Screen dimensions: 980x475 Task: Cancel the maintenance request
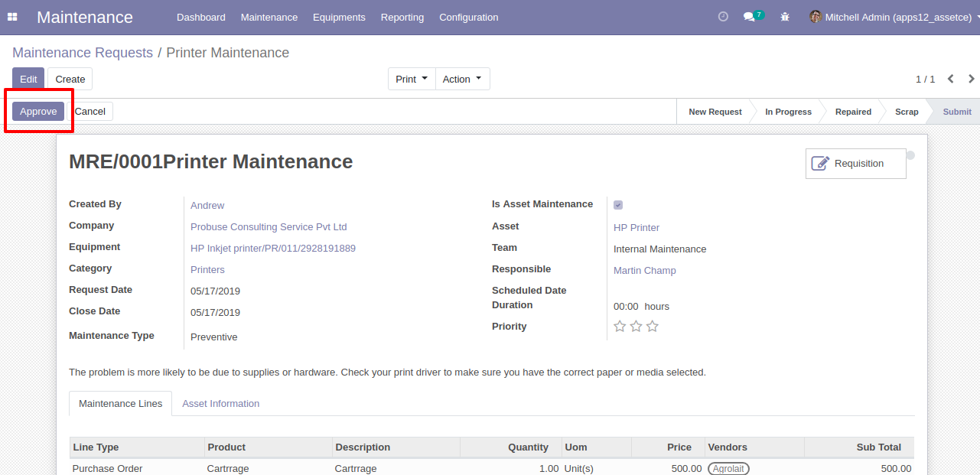coord(90,112)
